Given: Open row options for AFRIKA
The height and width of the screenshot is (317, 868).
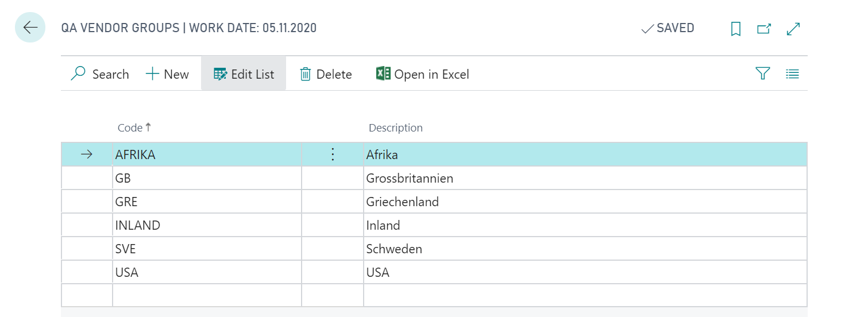Looking at the screenshot, I should pos(332,154).
